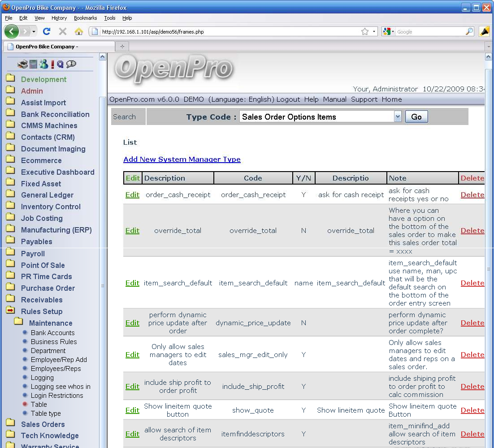494x448 pixels.
Task: Open the Type Code dropdown
Action: click(397, 117)
